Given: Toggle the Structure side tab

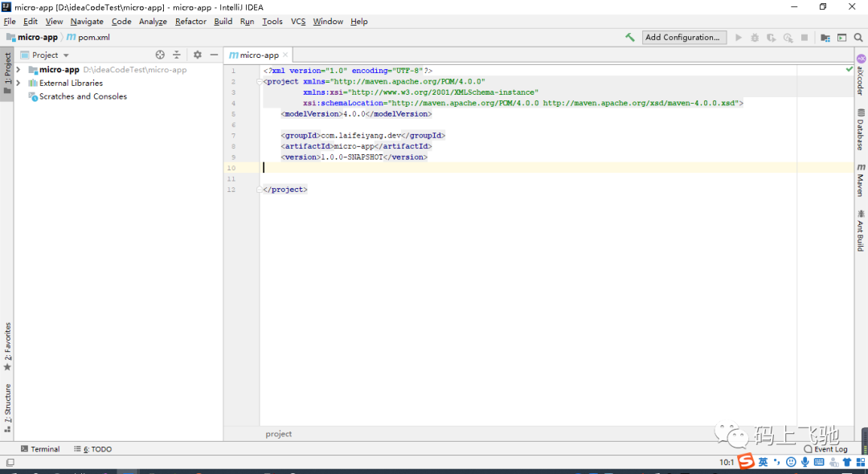Looking at the screenshot, I should point(7,408).
